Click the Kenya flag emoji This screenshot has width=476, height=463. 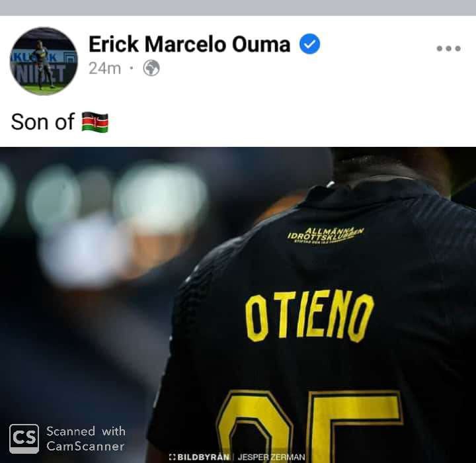pos(95,122)
